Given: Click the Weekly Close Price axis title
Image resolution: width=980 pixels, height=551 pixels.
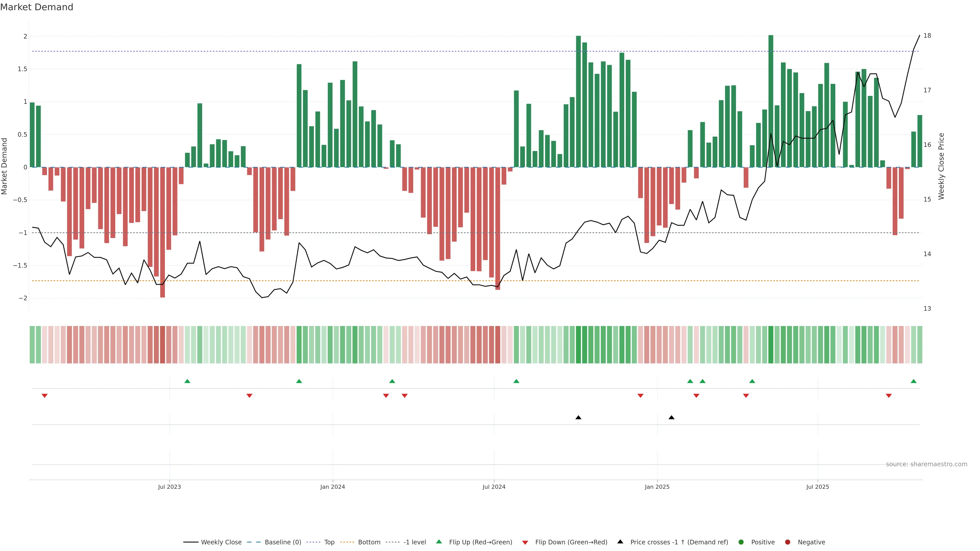Looking at the screenshot, I should [x=941, y=166].
